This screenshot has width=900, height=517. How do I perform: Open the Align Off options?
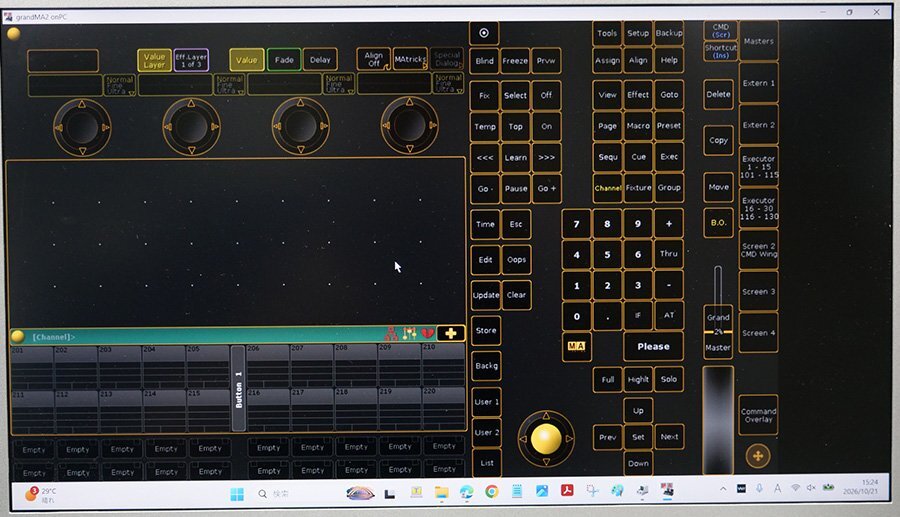coord(374,59)
